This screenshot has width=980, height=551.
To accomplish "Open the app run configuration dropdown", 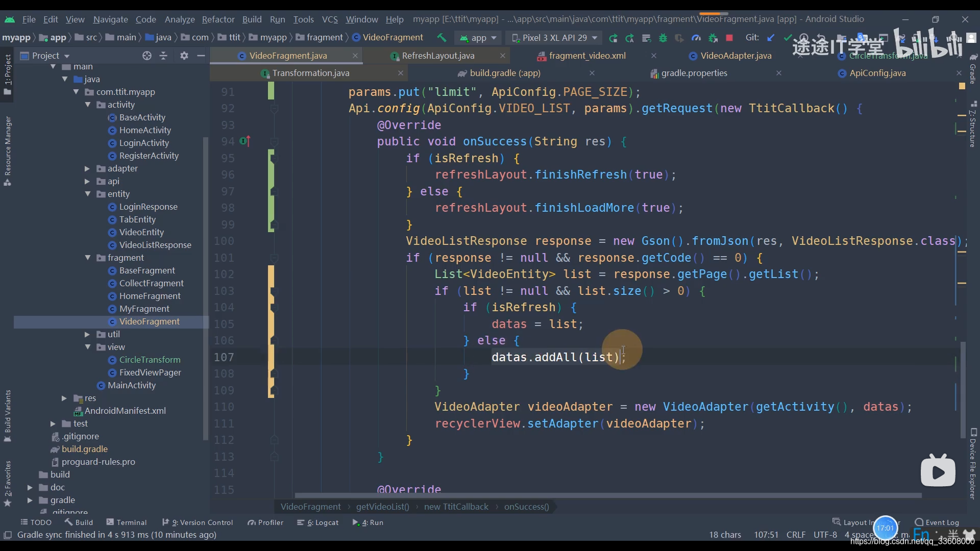I will coord(478,38).
